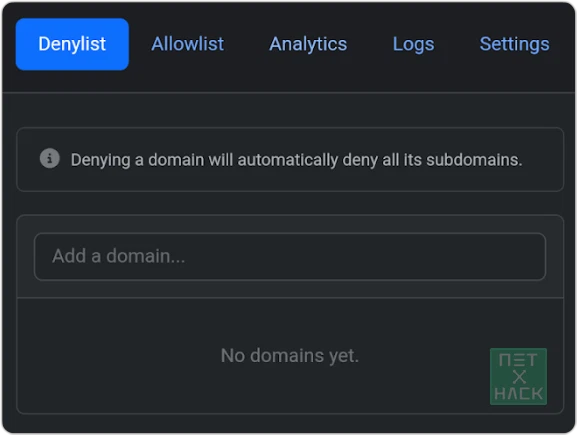577x435 pixels.
Task: Click the empty domain list panel area
Action: (290, 356)
